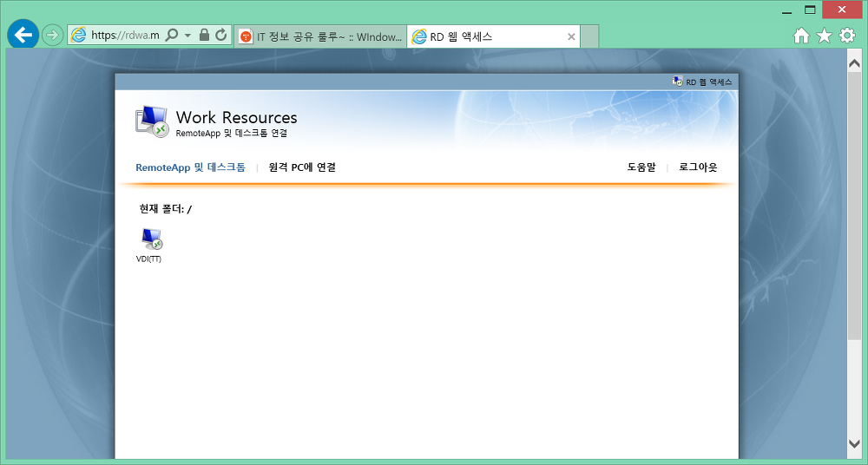This screenshot has width=868, height=465.
Task: Click the 로그아웃 link to sign out
Action: (698, 167)
